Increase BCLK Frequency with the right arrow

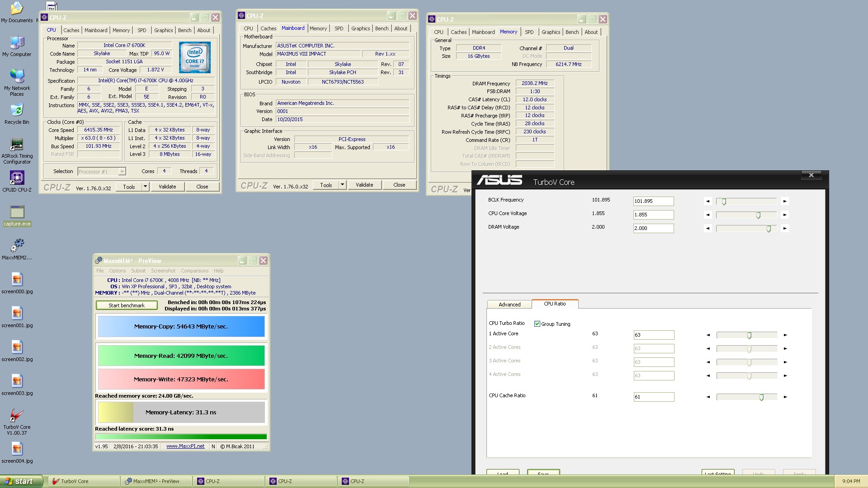[785, 201]
